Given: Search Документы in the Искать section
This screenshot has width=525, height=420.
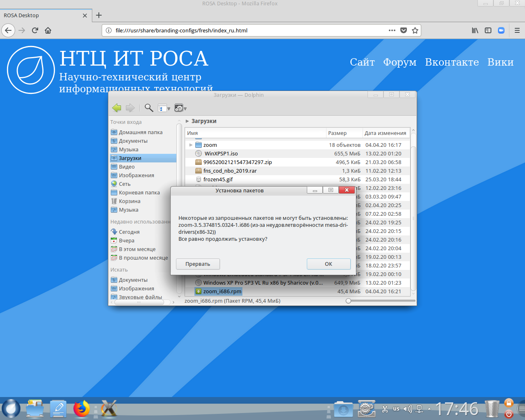Looking at the screenshot, I should (143, 280).
